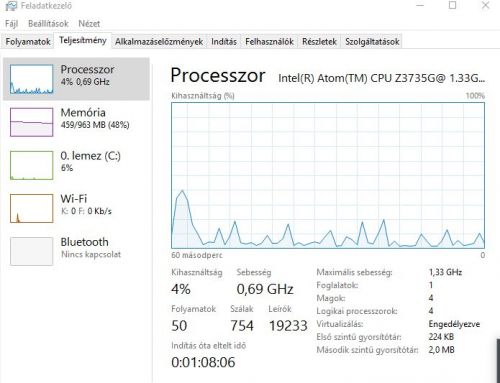The image size is (500, 383).
Task: Select the 0. lemez (C:) disk thumbnail
Action: point(31,165)
